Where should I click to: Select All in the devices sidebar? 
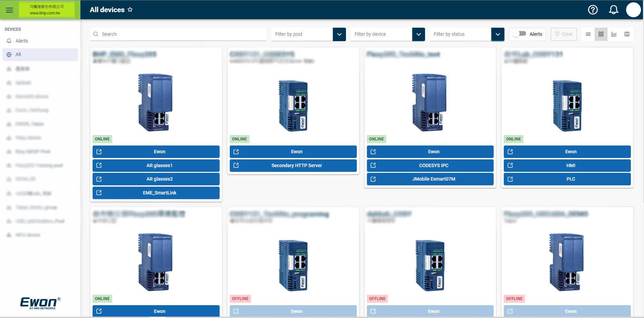pyautogui.click(x=40, y=54)
